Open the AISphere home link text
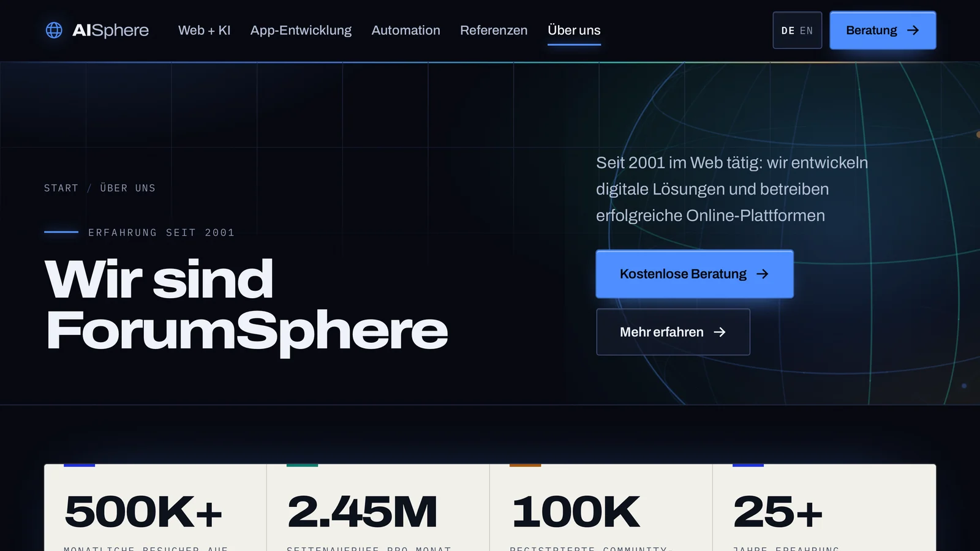Screen dimensions: 980x551 110,30
